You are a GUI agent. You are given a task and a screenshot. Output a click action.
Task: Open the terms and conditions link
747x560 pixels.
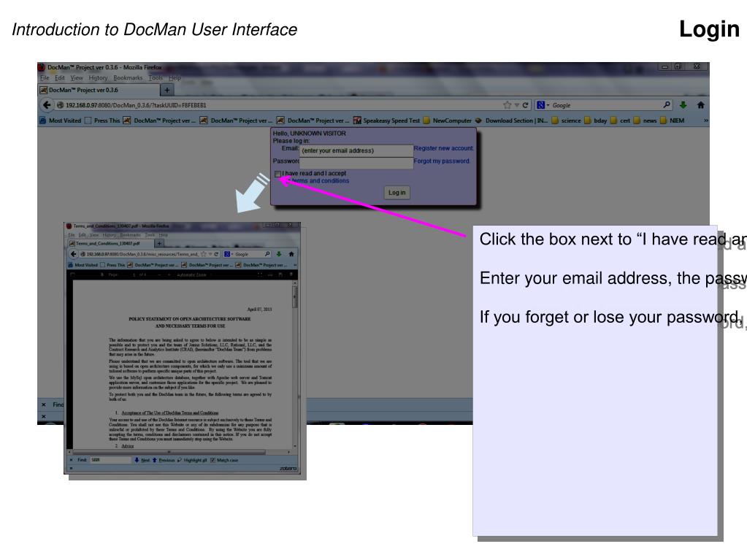[319, 181]
